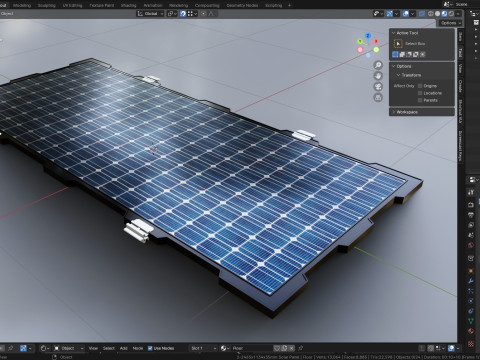Viewport: 480px width, 360px height.
Task: Open the Object Data properties green triangle icon
Action: pos(471,321)
